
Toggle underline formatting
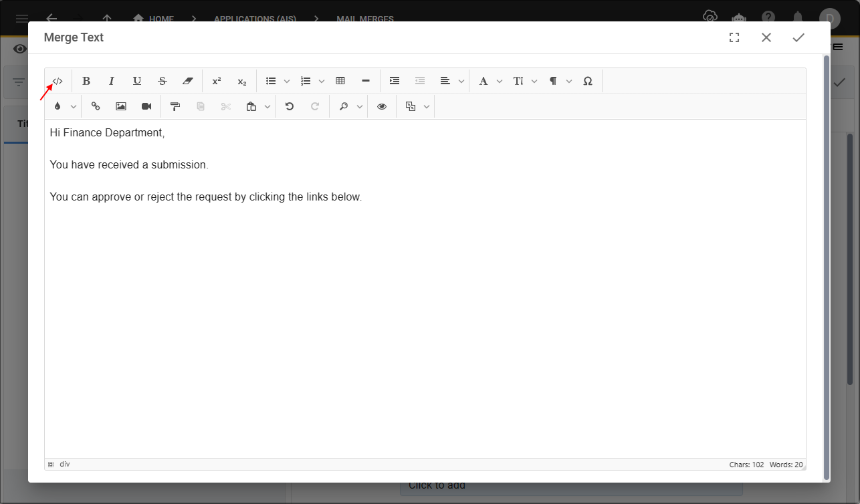tap(137, 81)
